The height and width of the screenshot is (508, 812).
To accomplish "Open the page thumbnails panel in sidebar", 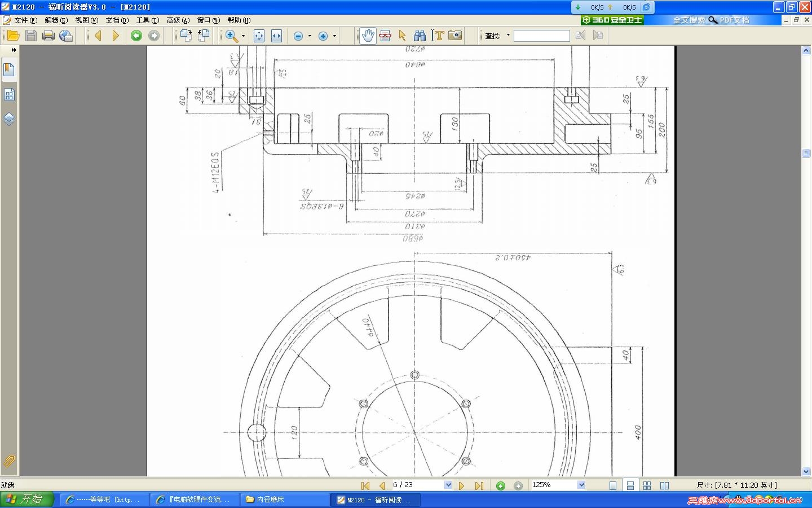I will (9, 95).
